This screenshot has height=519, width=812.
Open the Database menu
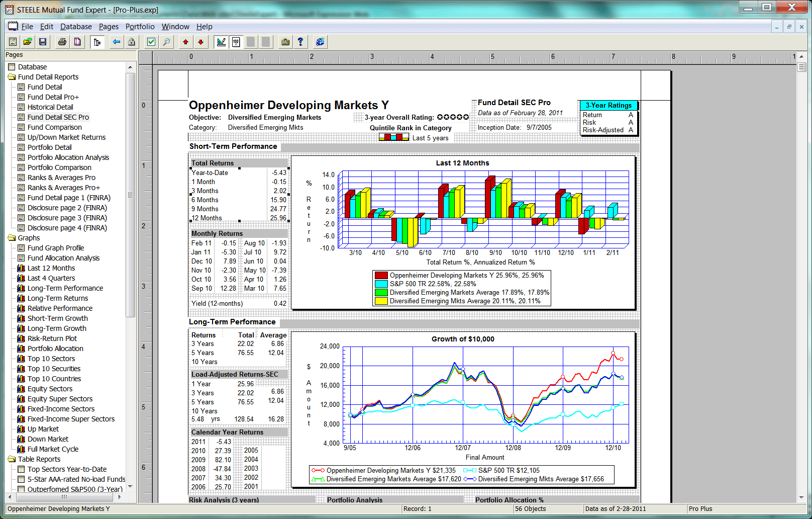click(x=76, y=27)
